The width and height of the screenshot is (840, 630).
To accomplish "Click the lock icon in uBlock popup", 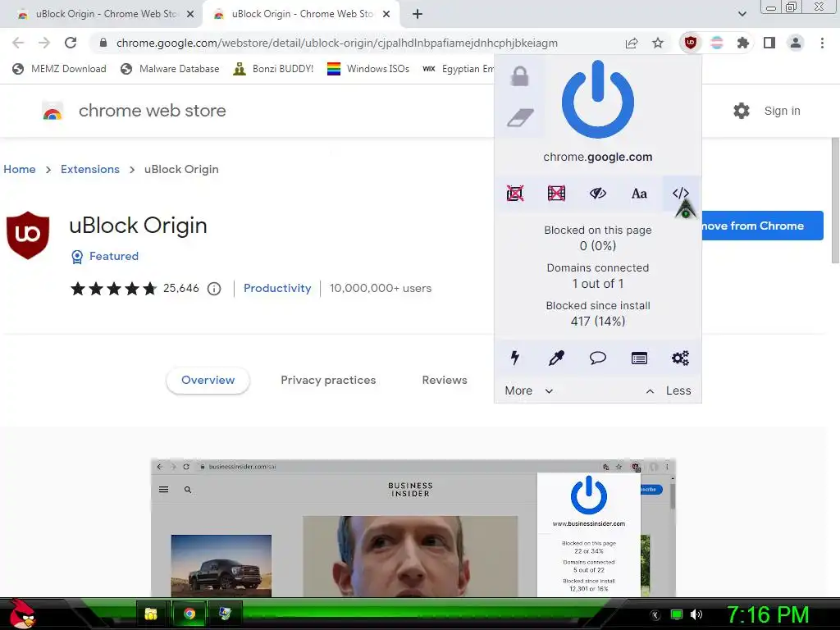I will point(519,76).
